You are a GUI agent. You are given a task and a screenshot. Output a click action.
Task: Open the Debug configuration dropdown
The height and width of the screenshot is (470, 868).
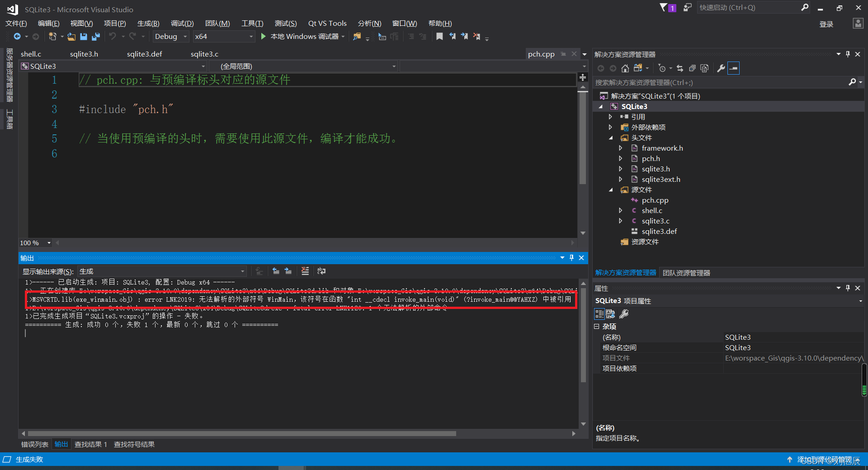tap(171, 37)
